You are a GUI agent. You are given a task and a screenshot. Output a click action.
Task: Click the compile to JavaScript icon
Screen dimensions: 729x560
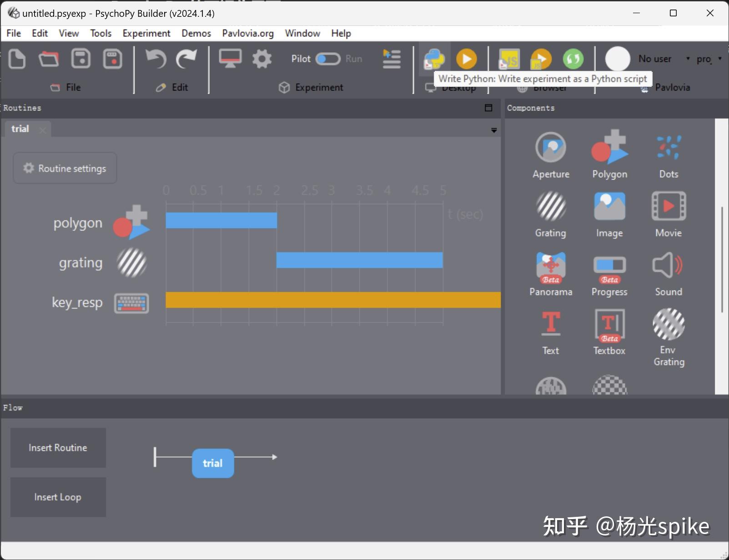(508, 59)
